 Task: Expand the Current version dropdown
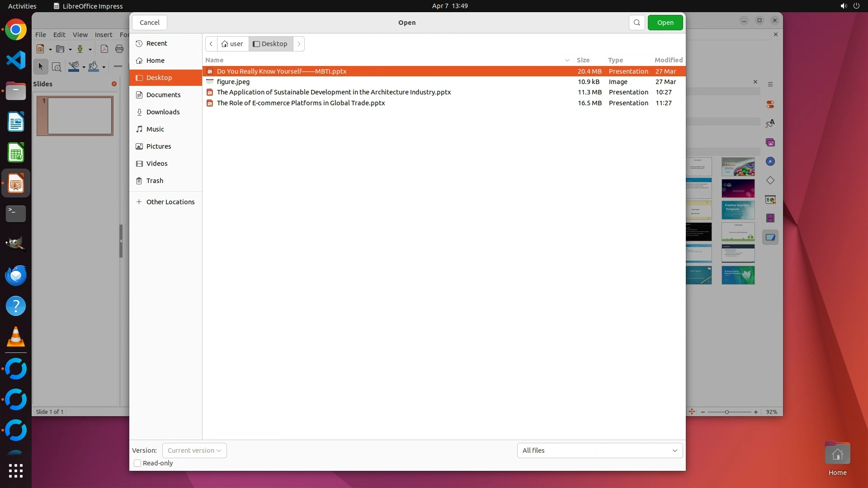coord(194,450)
